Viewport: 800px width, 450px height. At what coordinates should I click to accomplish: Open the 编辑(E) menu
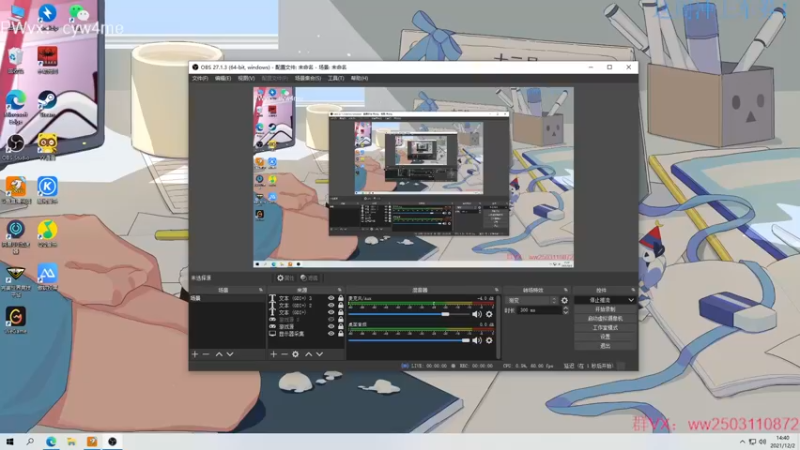point(223,79)
